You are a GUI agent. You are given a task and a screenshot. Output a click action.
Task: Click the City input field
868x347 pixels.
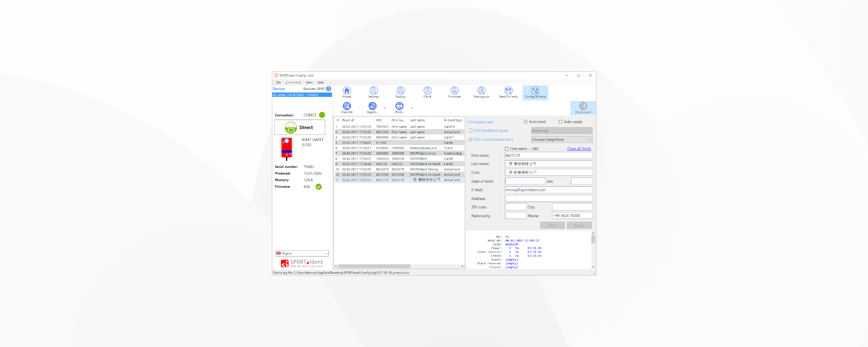[x=572, y=207]
